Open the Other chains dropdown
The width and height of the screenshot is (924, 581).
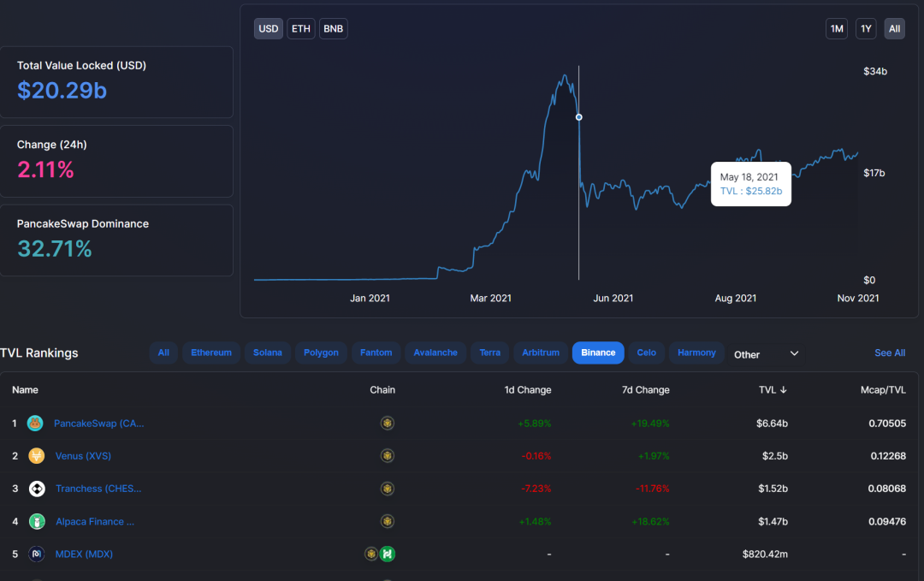tap(766, 354)
